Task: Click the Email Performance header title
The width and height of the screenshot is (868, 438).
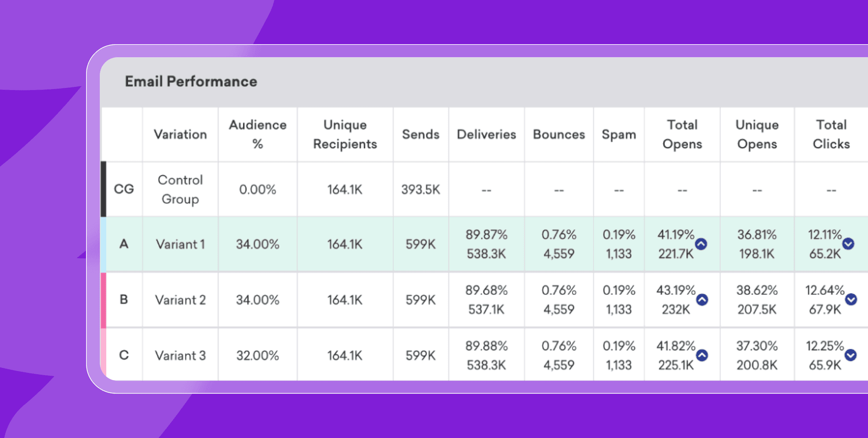Action: tap(191, 81)
